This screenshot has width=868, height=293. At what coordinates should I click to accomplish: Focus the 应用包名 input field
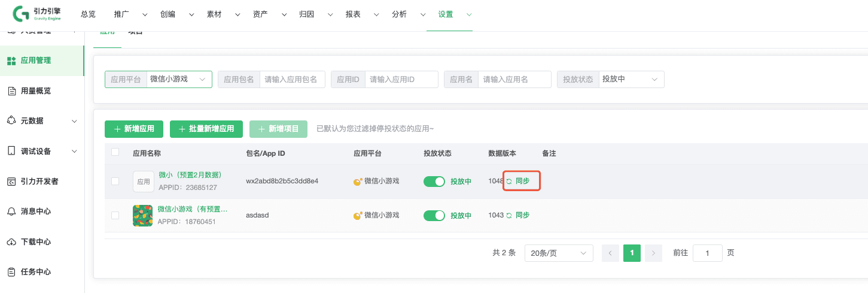293,79
